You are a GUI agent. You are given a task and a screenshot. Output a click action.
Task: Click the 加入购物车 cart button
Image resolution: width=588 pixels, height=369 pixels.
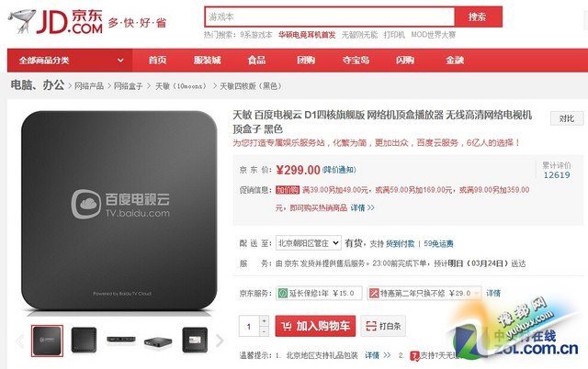(x=315, y=326)
